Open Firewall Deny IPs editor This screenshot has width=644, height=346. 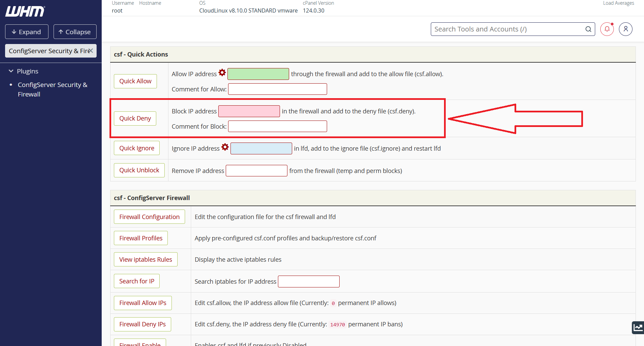(142, 324)
